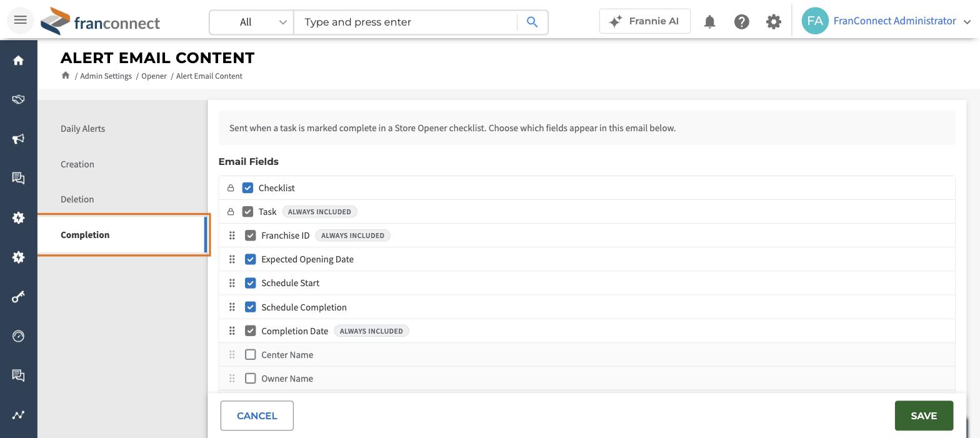Click the lock icon beside Checklist
This screenshot has height=438, width=980.
click(x=231, y=188)
